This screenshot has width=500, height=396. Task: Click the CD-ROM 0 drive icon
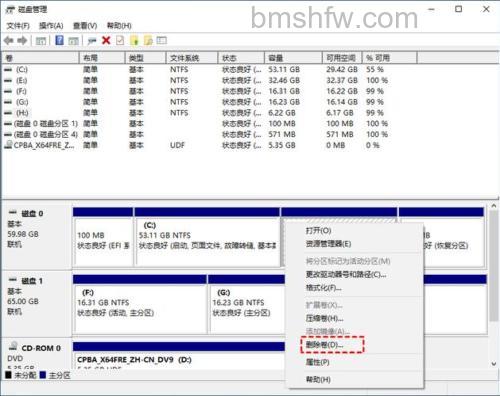(13, 346)
